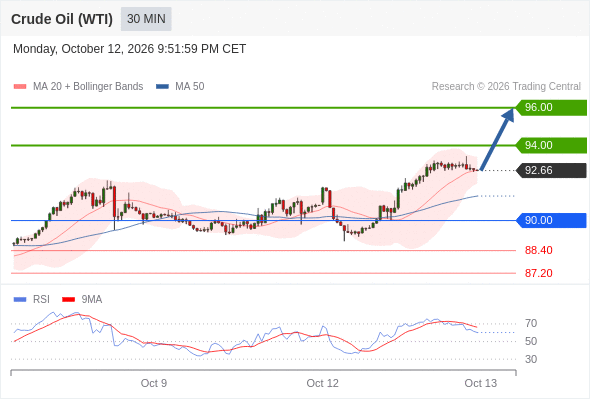Click the 90.00 pivot level tag
The width and height of the screenshot is (590, 400).
tap(551, 220)
